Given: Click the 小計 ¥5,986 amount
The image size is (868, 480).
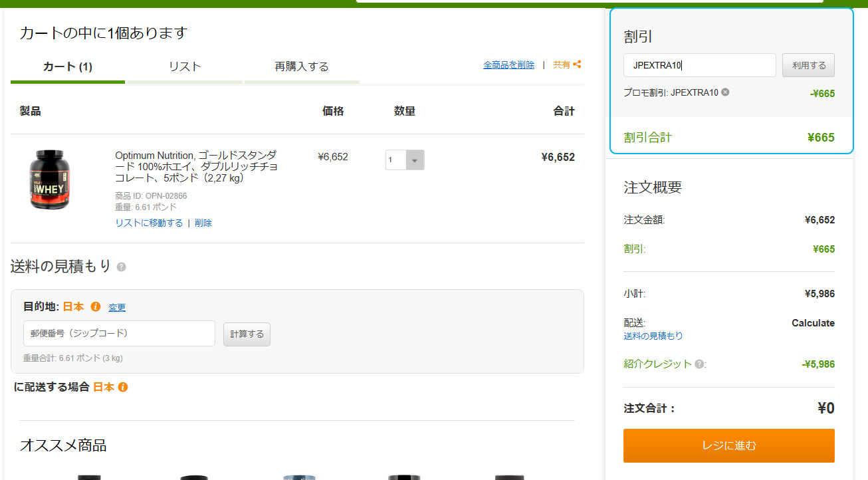Looking at the screenshot, I should [819, 294].
